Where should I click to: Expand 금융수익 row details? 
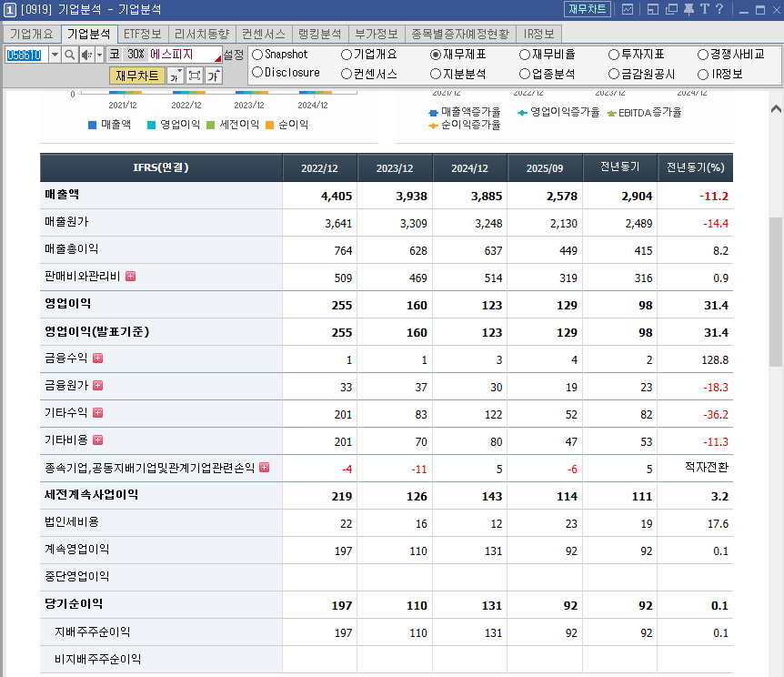98,358
